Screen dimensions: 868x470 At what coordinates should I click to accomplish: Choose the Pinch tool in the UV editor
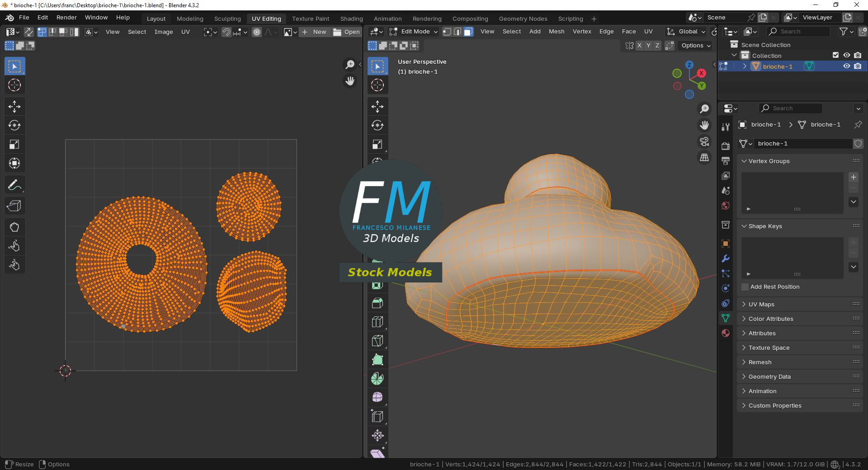14,265
